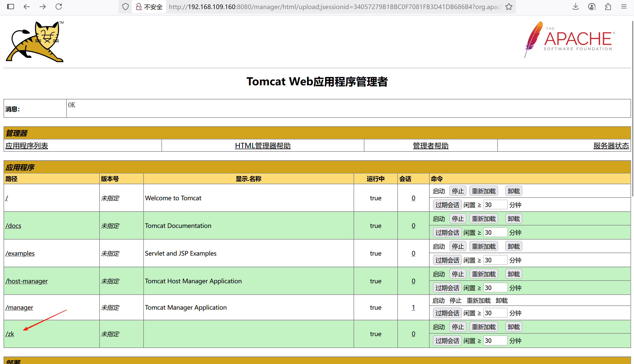Click 过期会话 for the root / application

click(447, 205)
